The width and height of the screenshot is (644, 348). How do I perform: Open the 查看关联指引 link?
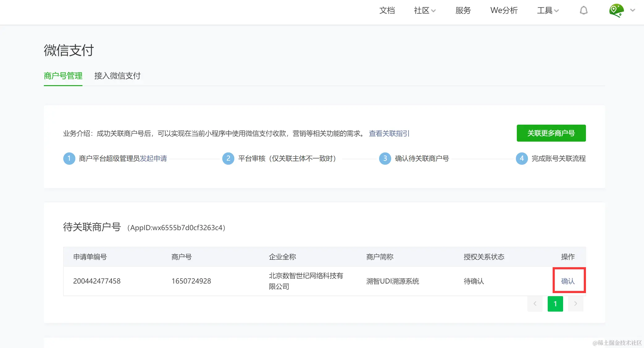tap(389, 134)
